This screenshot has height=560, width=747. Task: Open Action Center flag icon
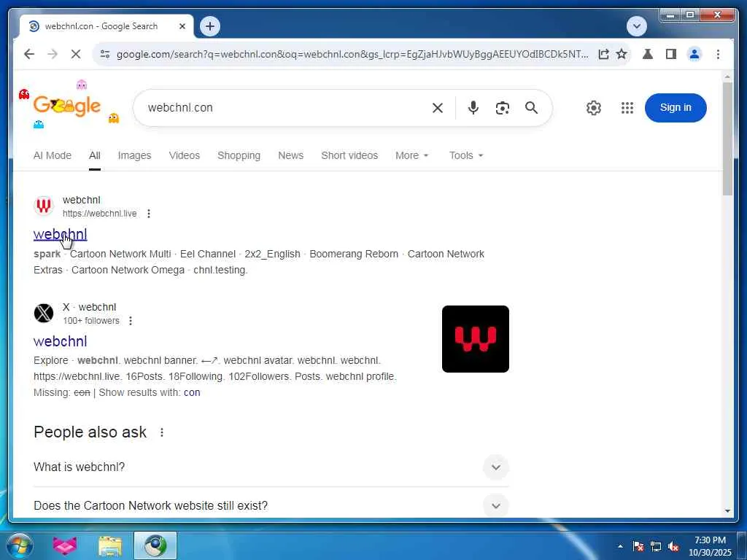click(638, 547)
